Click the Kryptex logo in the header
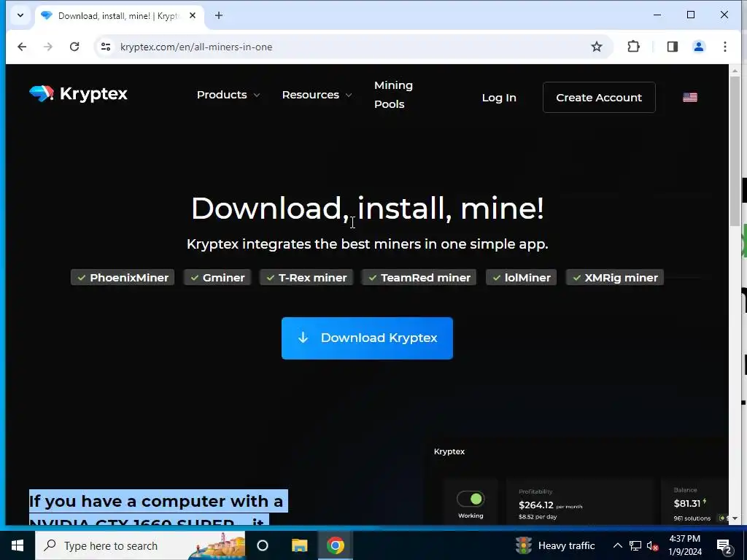Image resolution: width=747 pixels, height=560 pixels. click(x=78, y=94)
